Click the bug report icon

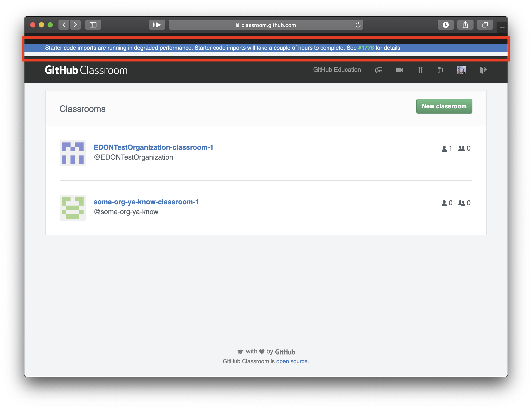420,70
